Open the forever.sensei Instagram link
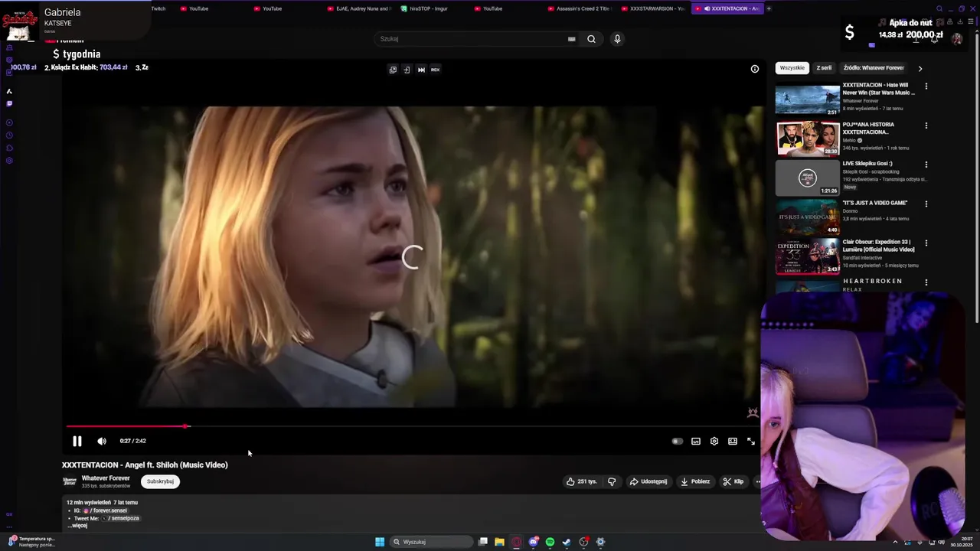980x551 pixels. pos(106,510)
